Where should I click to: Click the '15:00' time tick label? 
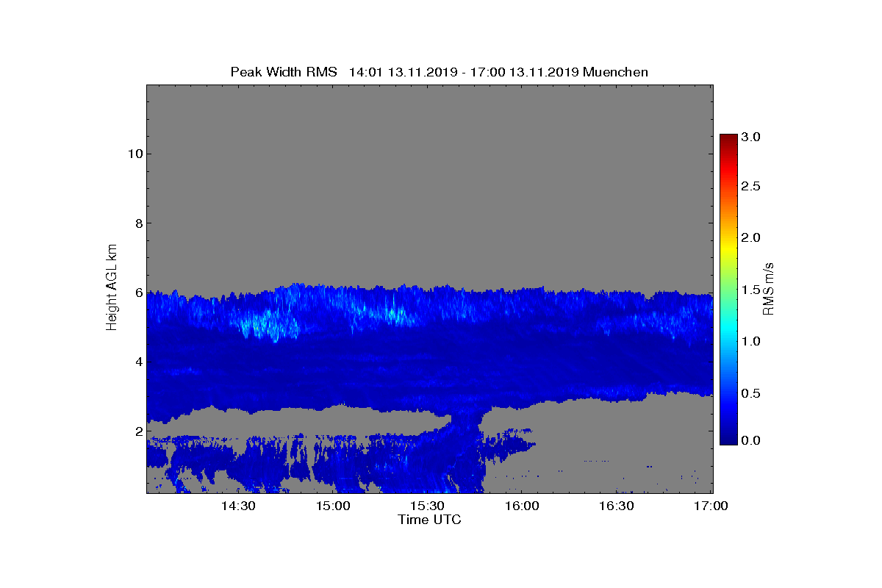click(x=333, y=506)
